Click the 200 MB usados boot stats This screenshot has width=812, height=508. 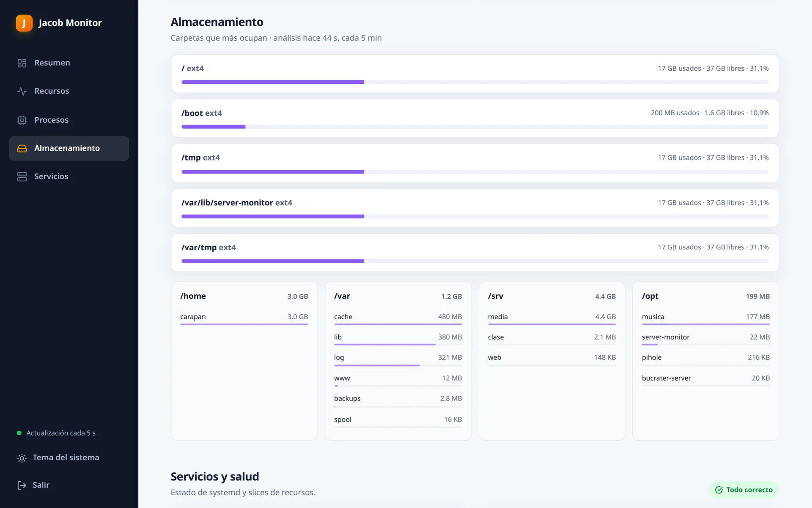point(710,113)
